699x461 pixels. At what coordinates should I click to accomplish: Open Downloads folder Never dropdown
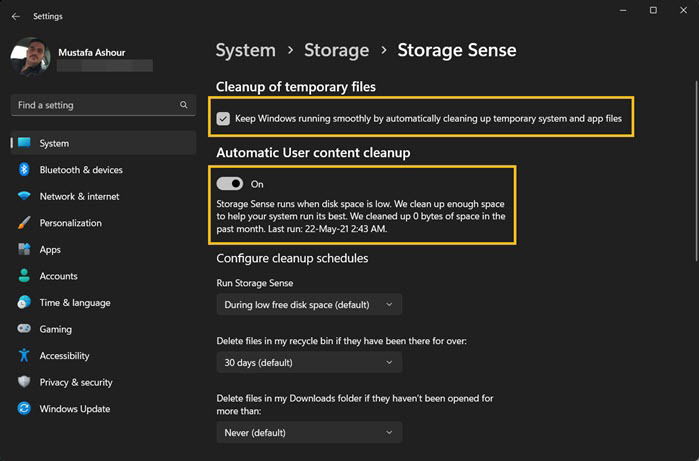pyautogui.click(x=309, y=432)
